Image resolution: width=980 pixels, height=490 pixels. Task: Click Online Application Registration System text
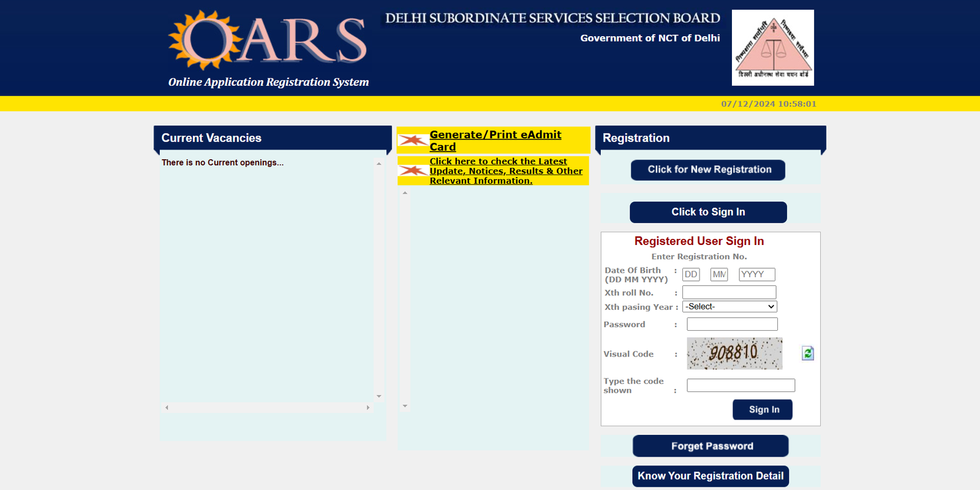[268, 82]
